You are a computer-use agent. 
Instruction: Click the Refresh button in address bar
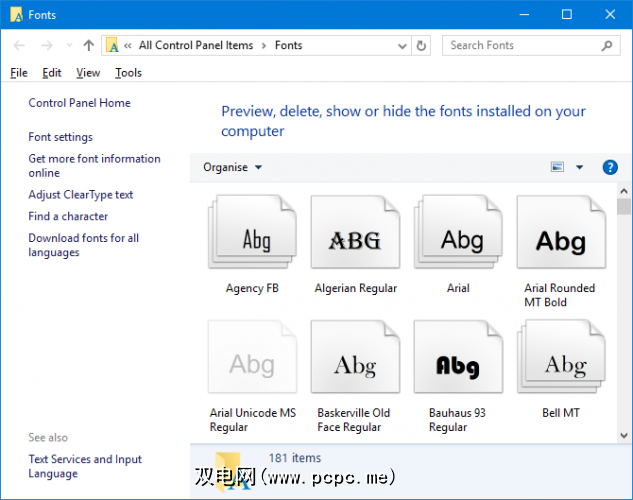422,45
